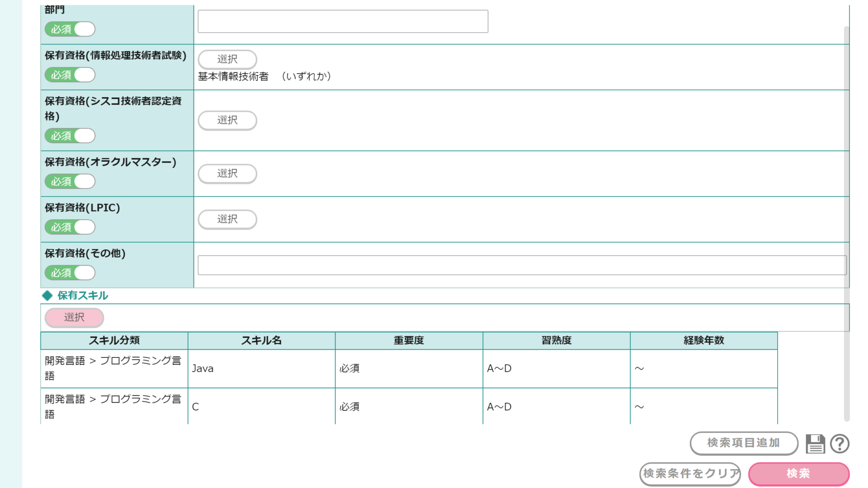Open 選択 for オラクルマスター qualifications
The image size is (868, 488).
tap(227, 174)
